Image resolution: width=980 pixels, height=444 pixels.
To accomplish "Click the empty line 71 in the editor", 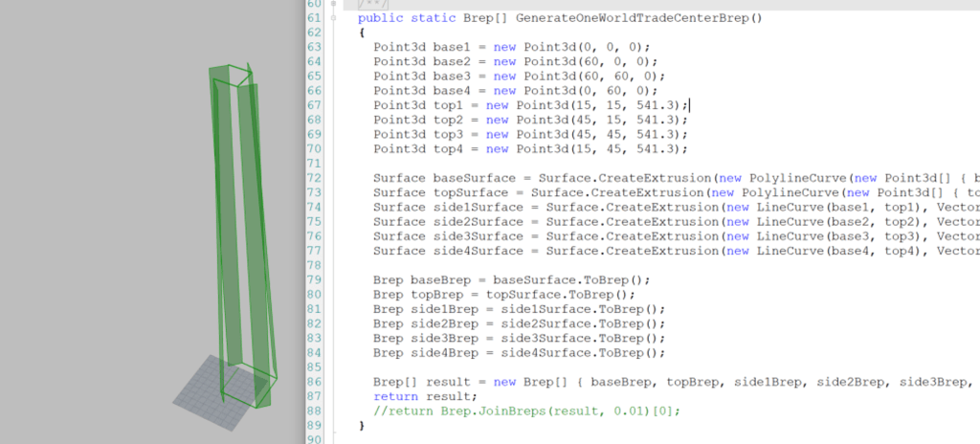I will coord(574,163).
